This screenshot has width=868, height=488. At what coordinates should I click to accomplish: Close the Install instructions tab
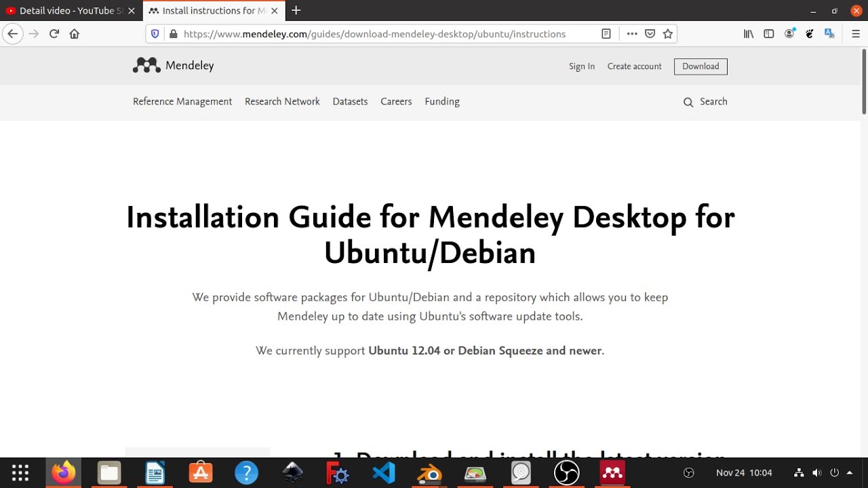click(274, 11)
